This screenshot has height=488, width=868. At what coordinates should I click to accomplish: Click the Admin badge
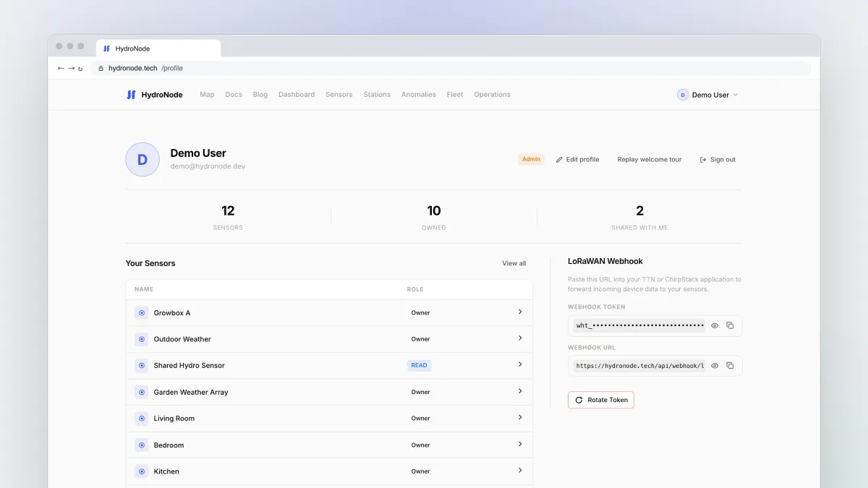(531, 160)
